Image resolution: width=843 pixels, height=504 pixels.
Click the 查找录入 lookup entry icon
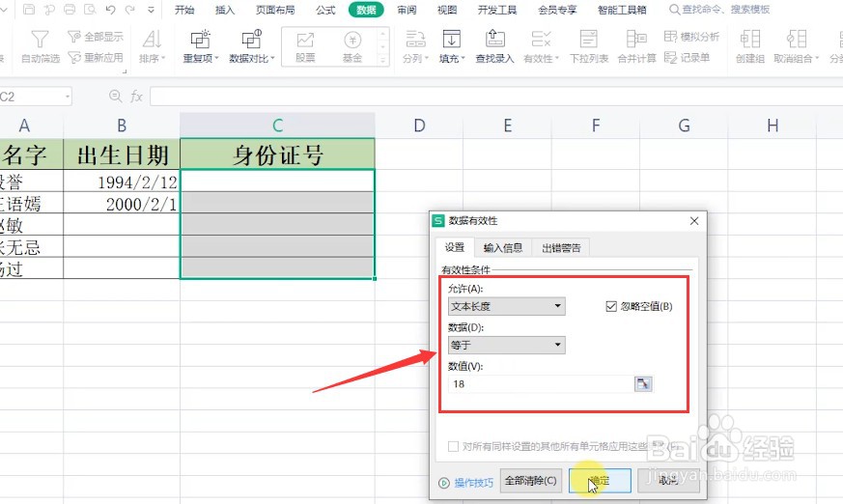494,40
